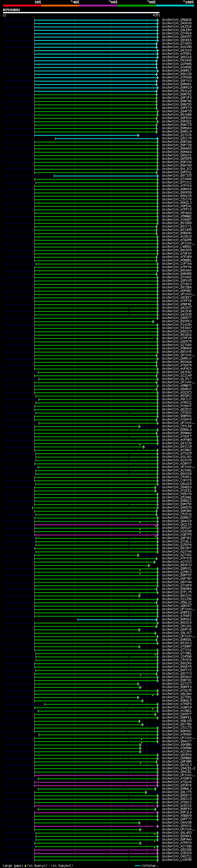Select the red 20% identity color band
The height and width of the screenshot is (868, 197).
point(22,6)
